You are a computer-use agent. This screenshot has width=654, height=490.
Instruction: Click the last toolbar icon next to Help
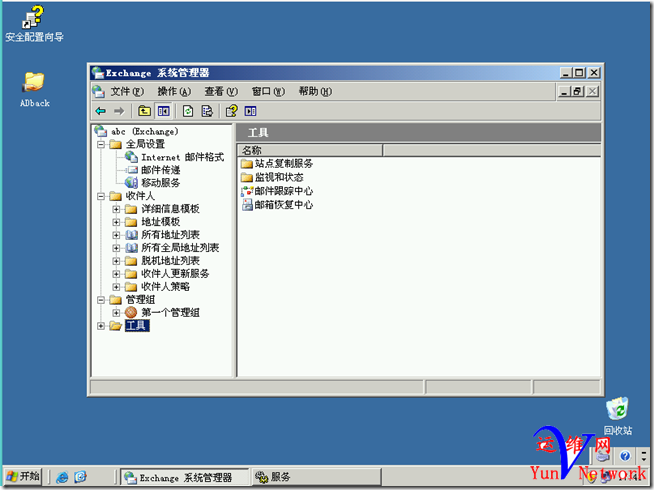250,111
